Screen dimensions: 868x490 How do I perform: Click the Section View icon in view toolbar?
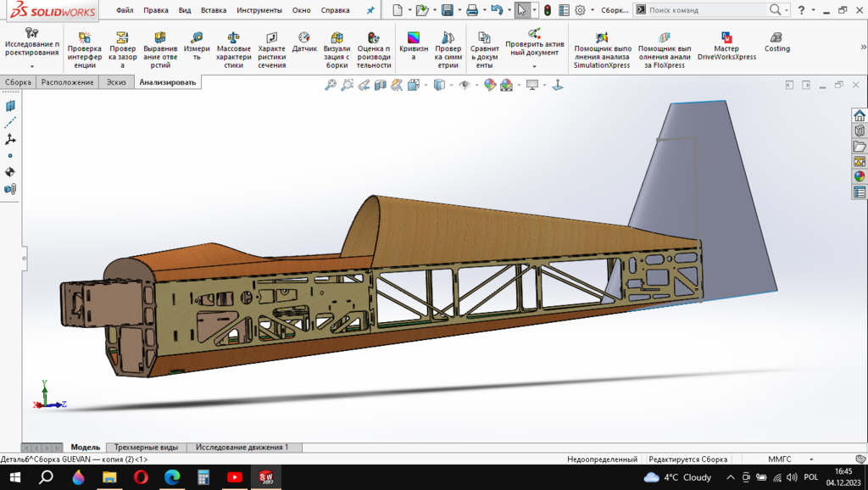(381, 85)
